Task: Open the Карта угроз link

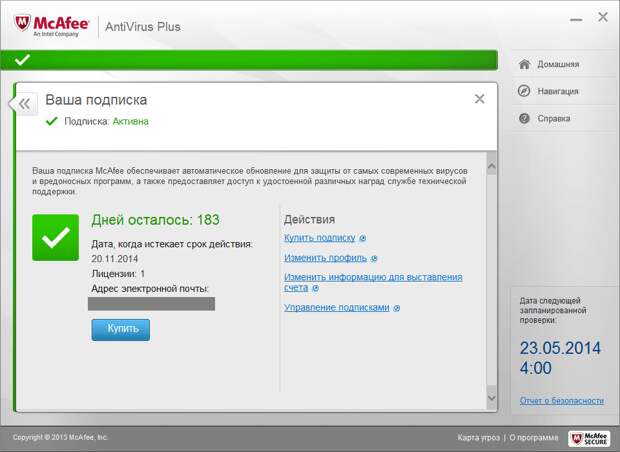Action: tap(478, 437)
